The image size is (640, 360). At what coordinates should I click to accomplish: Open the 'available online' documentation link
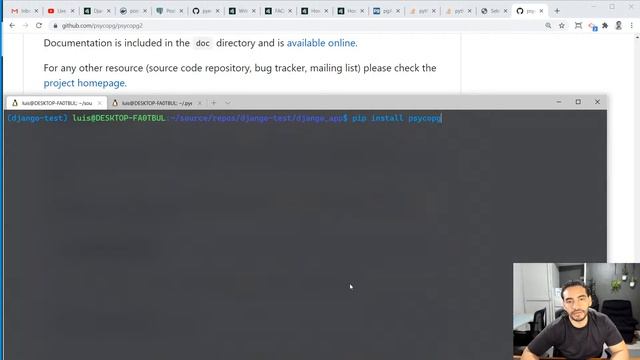tap(322, 43)
